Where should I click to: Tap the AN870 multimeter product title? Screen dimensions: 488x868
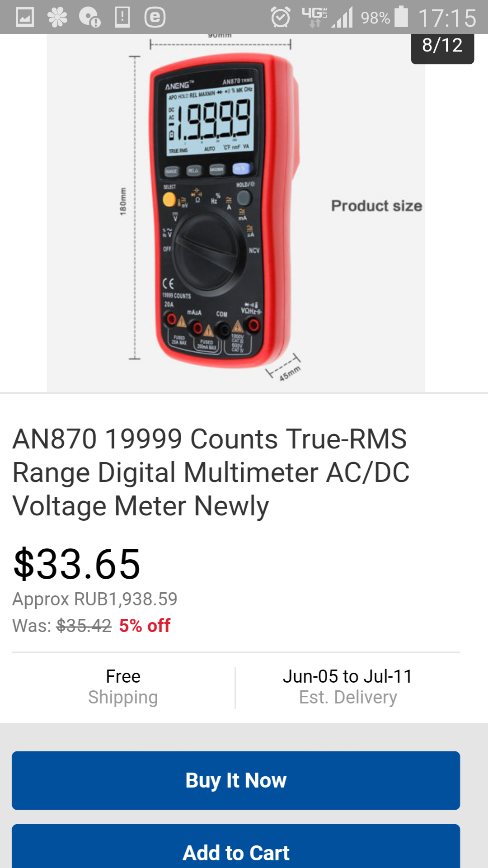click(211, 472)
